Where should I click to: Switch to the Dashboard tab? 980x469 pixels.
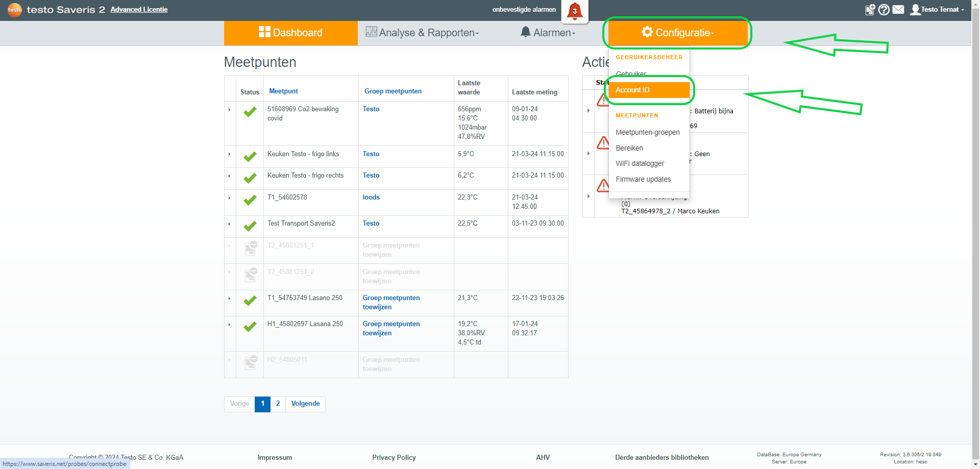click(291, 33)
